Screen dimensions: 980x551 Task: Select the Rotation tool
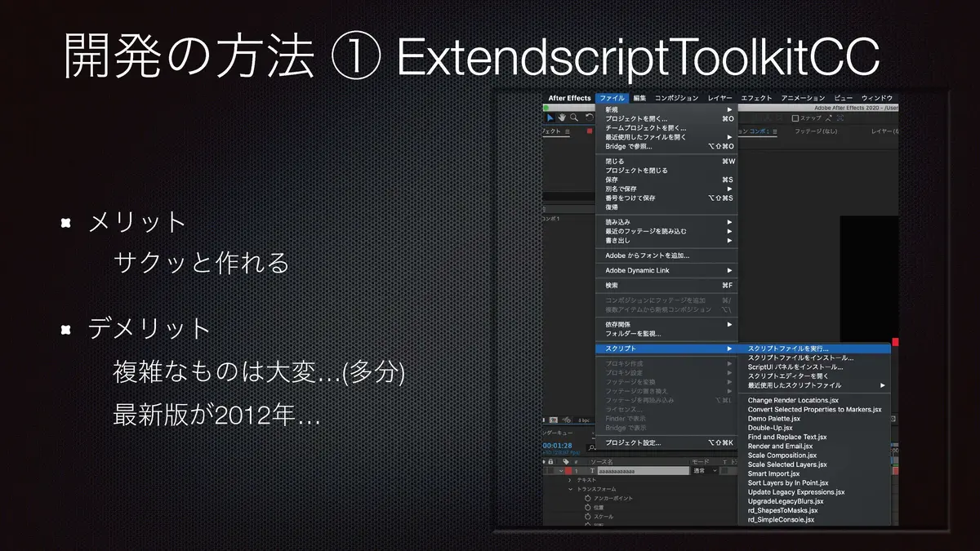(589, 118)
